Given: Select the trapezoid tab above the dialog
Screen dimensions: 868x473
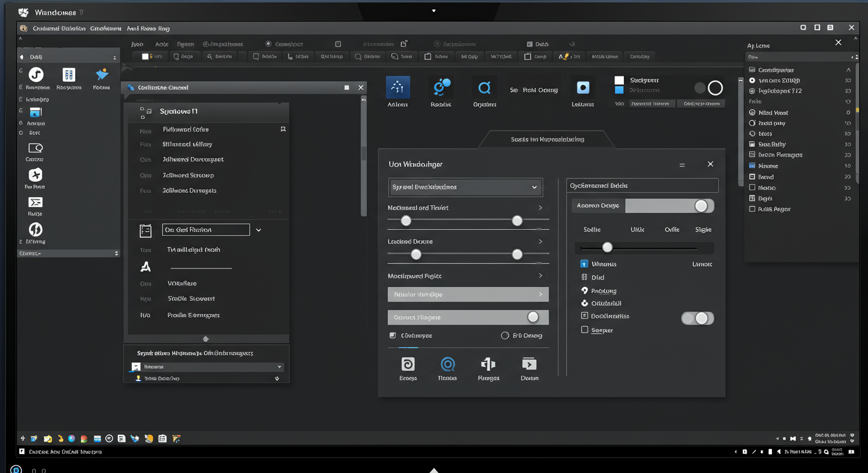Looking at the screenshot, I should click(547, 139).
